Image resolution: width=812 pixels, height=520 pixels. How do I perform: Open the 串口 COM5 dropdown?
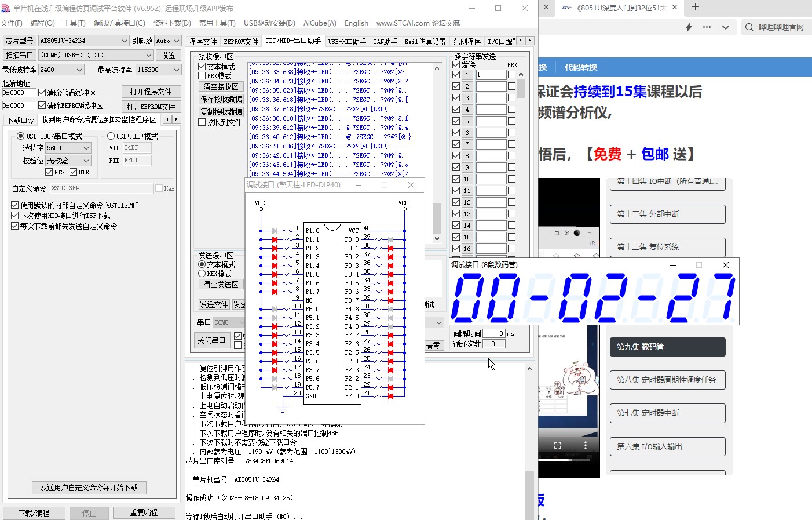229,322
